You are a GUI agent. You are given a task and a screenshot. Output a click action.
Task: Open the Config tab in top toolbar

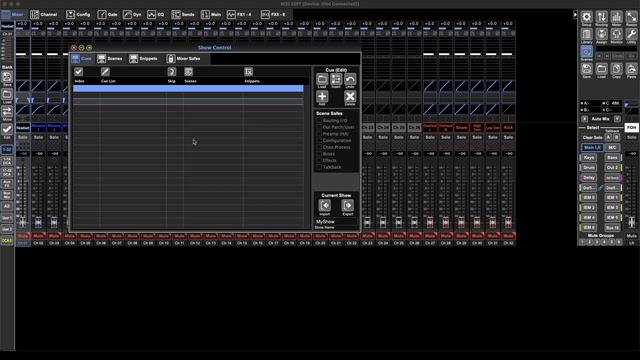point(78,15)
